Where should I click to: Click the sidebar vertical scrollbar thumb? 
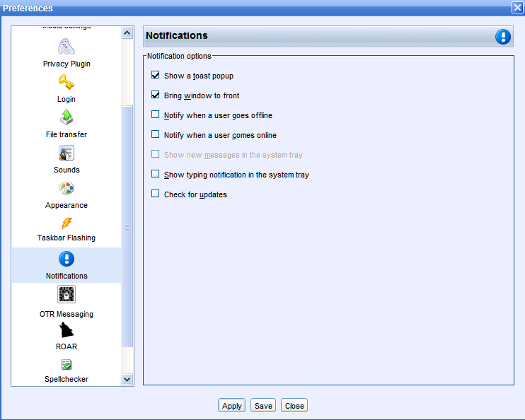[x=127, y=226]
